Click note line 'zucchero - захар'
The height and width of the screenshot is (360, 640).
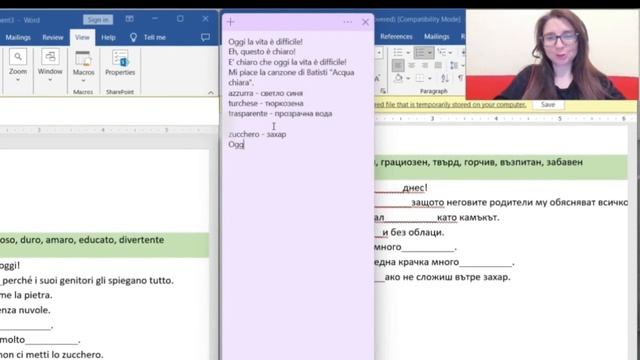pos(257,134)
